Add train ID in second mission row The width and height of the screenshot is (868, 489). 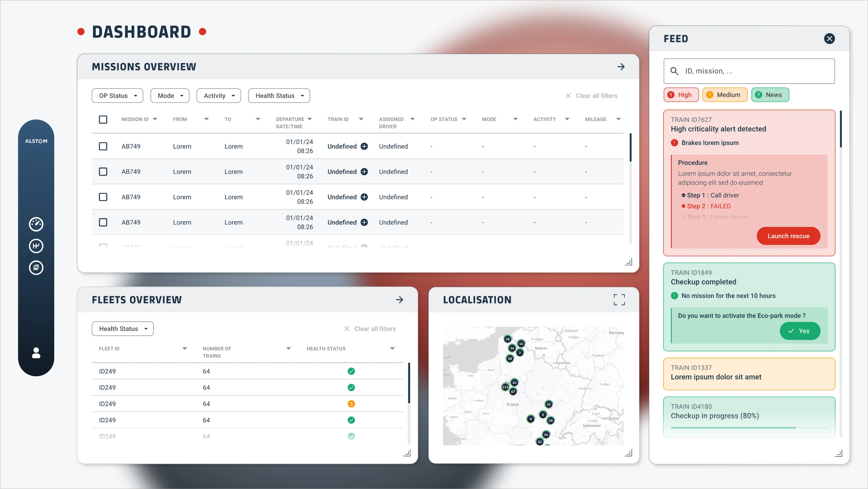[x=364, y=172]
